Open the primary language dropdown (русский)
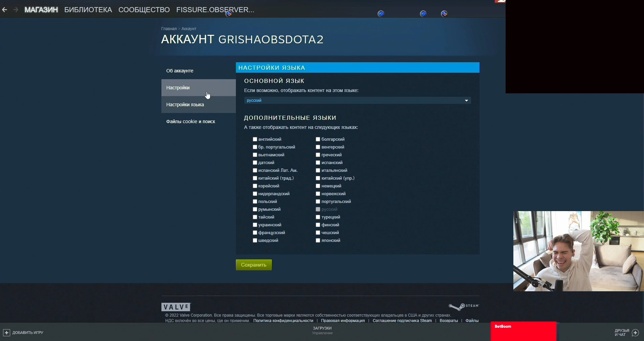644x341 pixels. tap(357, 100)
